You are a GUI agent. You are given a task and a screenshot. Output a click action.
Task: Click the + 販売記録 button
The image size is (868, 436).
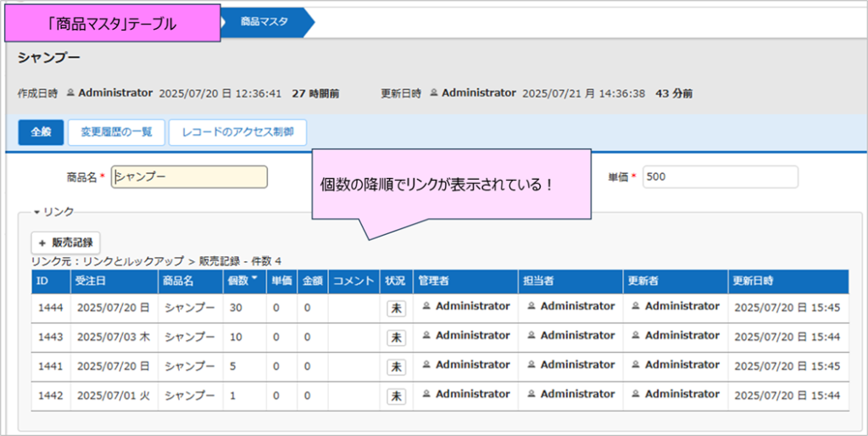pos(66,243)
